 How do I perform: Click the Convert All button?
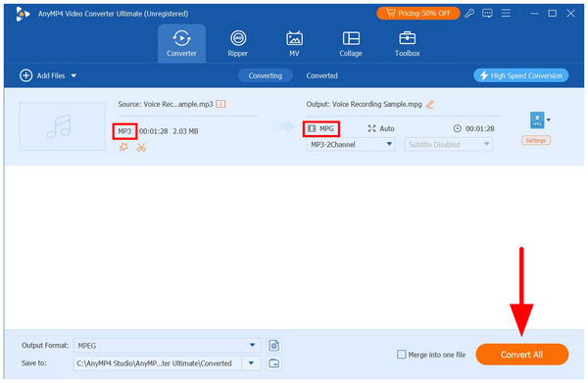pos(522,355)
